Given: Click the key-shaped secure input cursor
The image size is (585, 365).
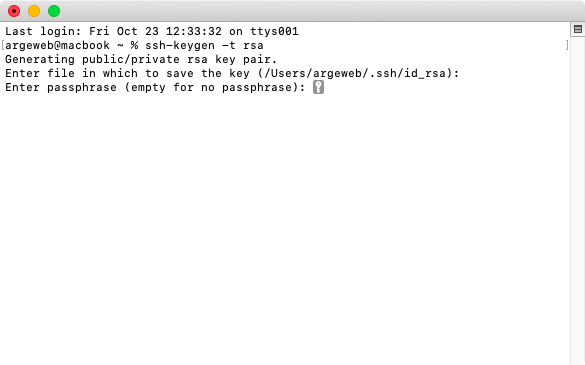Looking at the screenshot, I should coord(318,87).
